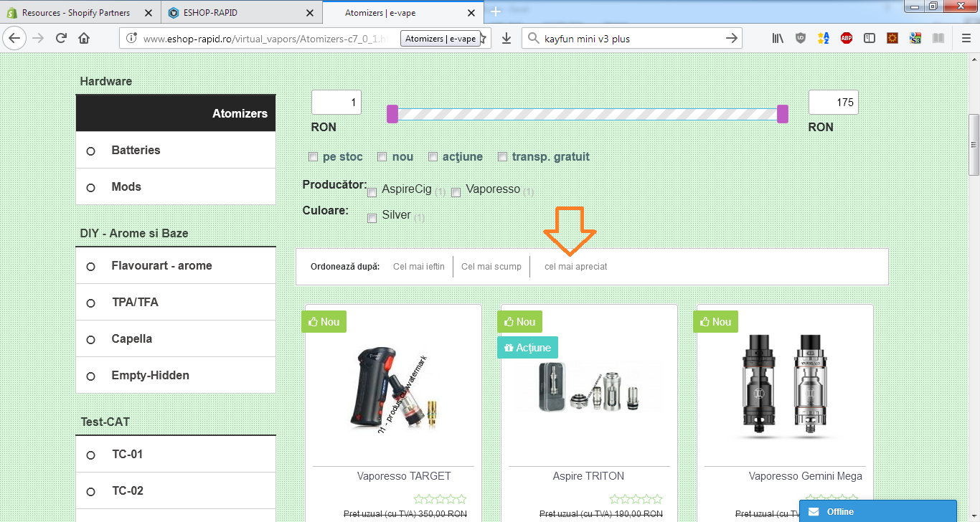Screen dimensions: 980x522
Task: Click the orange sun extension icon
Action: click(x=892, y=39)
